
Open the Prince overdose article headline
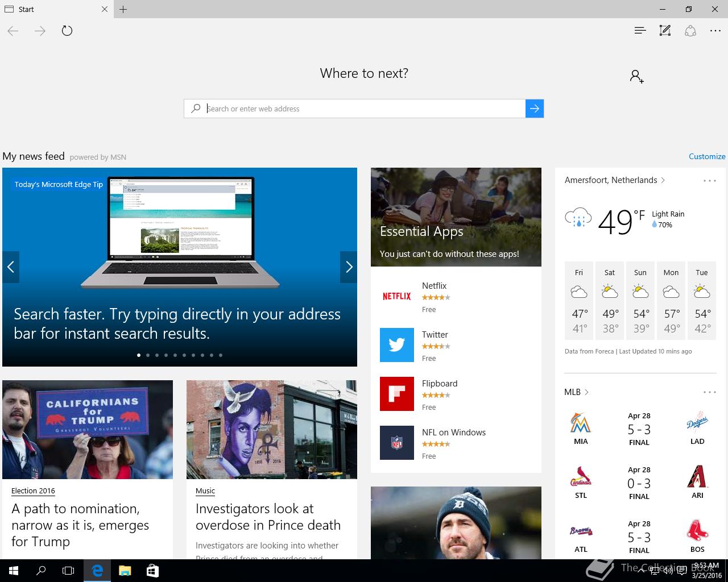pos(268,517)
